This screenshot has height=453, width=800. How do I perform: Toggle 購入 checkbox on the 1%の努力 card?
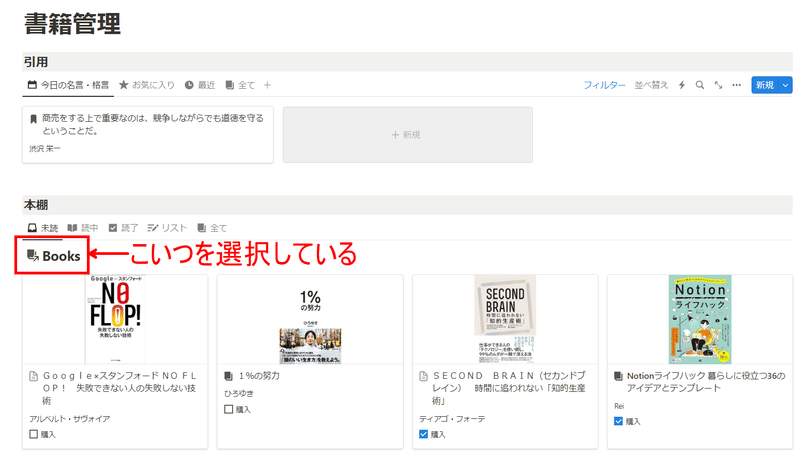(229, 409)
